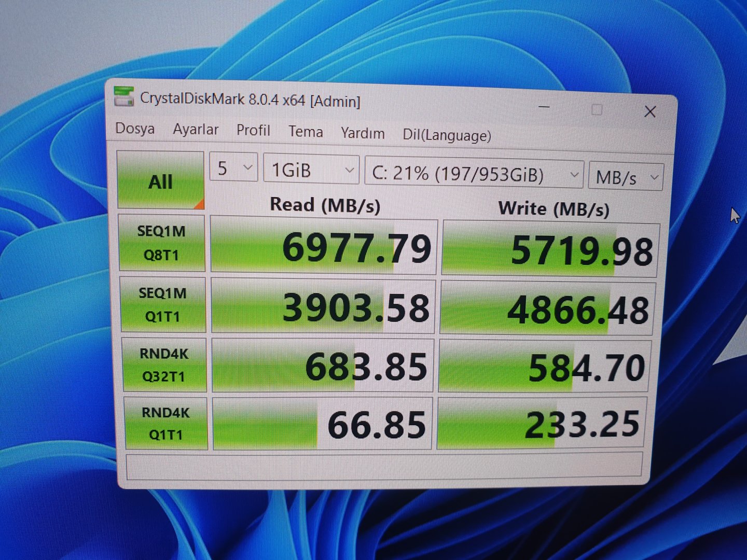Open the Yardım menu
Viewport: 747px width, 560px height.
[x=363, y=133]
